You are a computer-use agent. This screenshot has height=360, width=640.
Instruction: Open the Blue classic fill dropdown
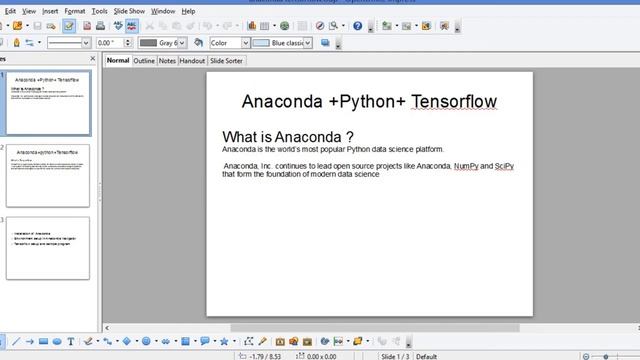(x=308, y=43)
